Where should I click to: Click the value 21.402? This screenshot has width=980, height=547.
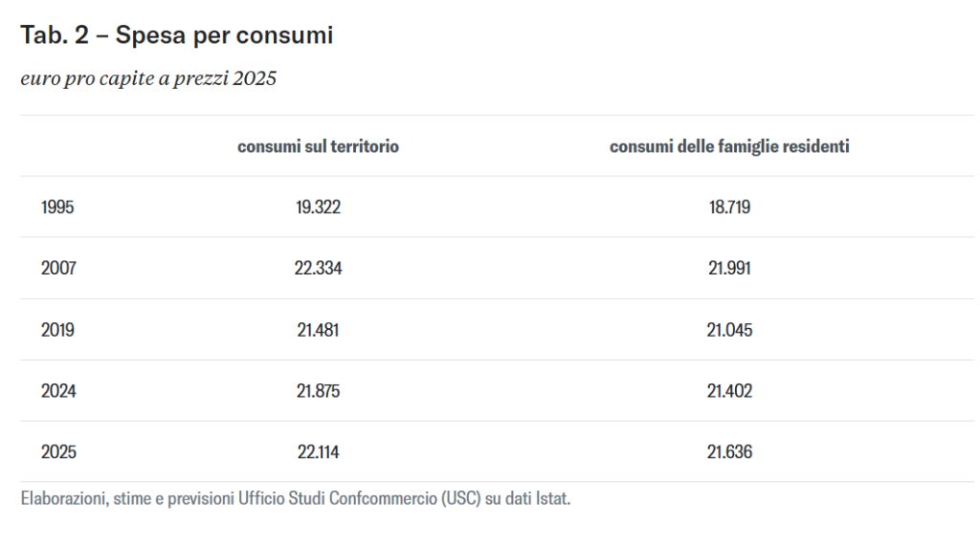[729, 391]
